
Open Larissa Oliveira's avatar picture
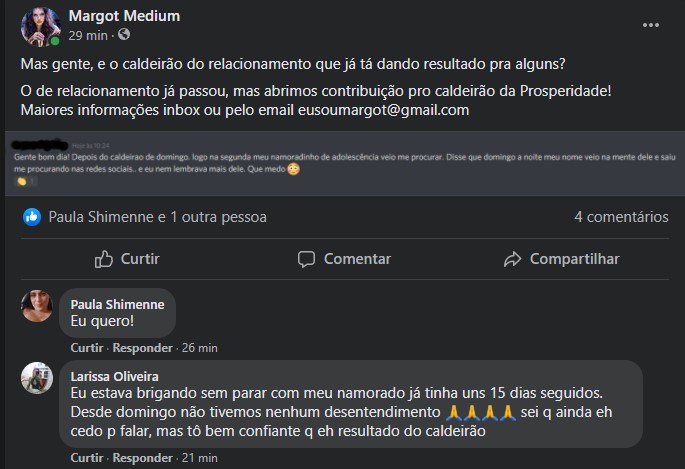click(37, 377)
